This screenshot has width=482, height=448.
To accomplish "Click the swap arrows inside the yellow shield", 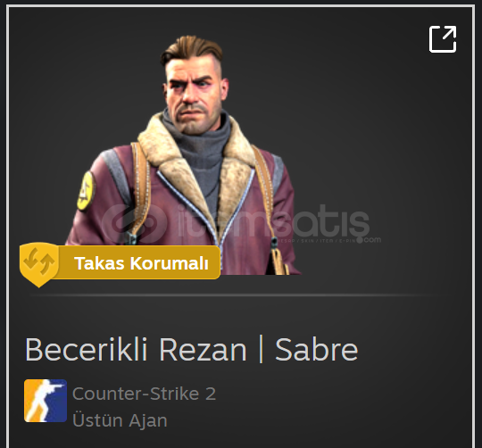I will [39, 261].
